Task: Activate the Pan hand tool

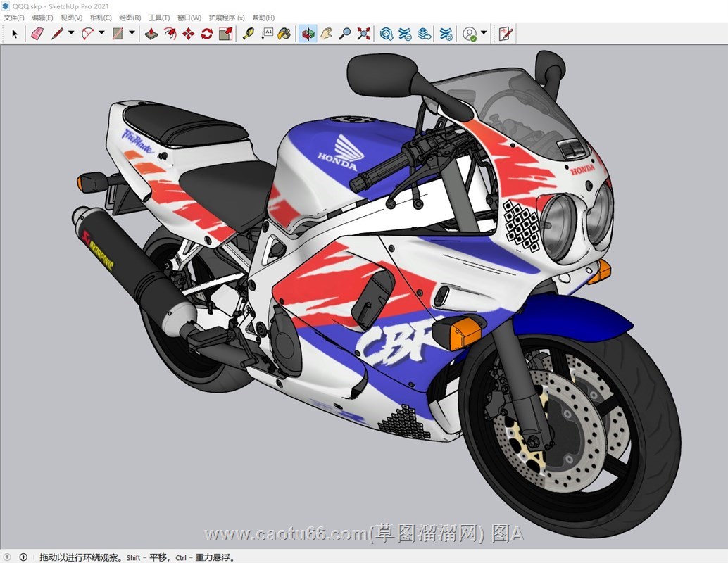Action: [x=326, y=33]
